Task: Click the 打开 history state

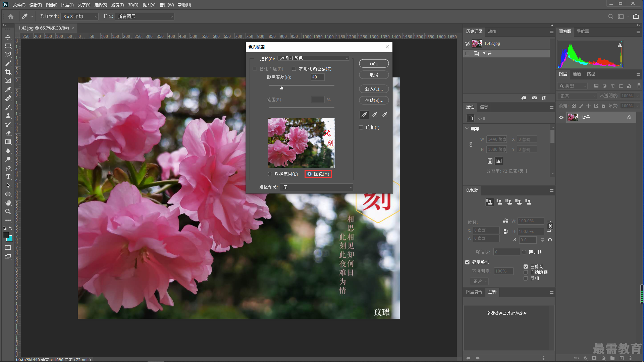Action: click(506, 54)
